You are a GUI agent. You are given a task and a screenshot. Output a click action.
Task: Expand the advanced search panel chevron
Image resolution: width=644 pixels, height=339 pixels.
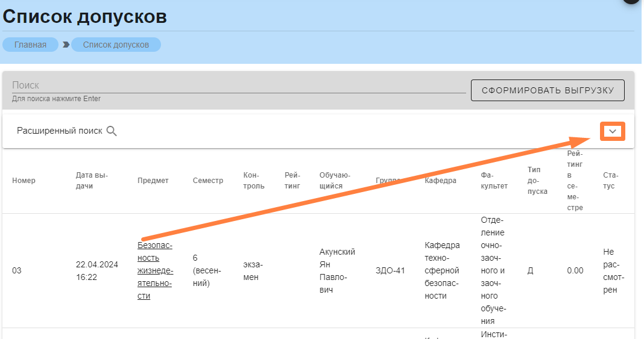coord(613,131)
